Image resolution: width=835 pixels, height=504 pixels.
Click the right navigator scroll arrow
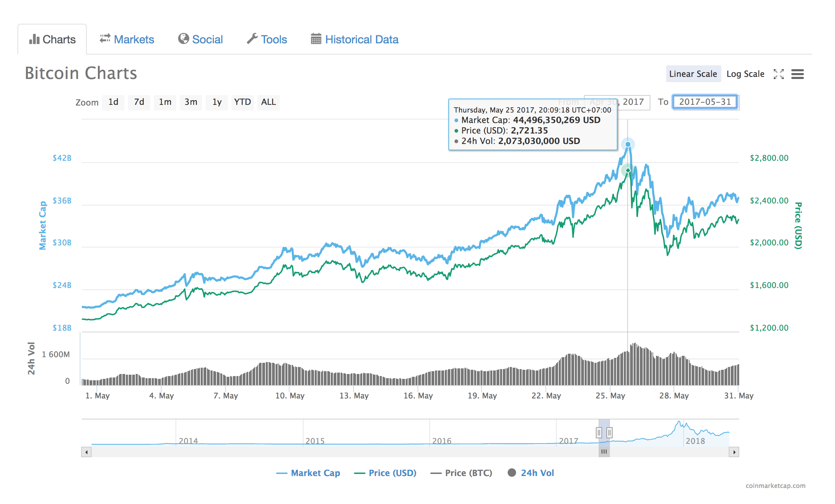734,452
